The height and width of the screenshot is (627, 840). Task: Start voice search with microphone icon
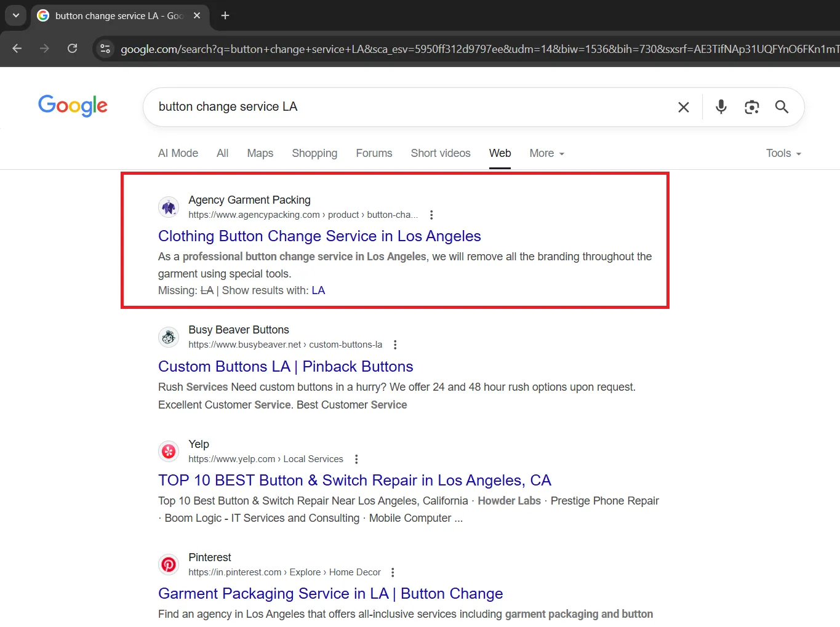tap(721, 107)
